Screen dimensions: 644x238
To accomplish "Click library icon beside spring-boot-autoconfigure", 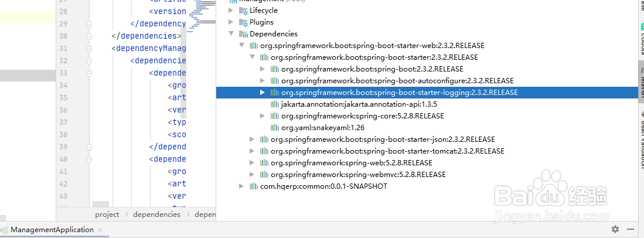I will coord(275,80).
